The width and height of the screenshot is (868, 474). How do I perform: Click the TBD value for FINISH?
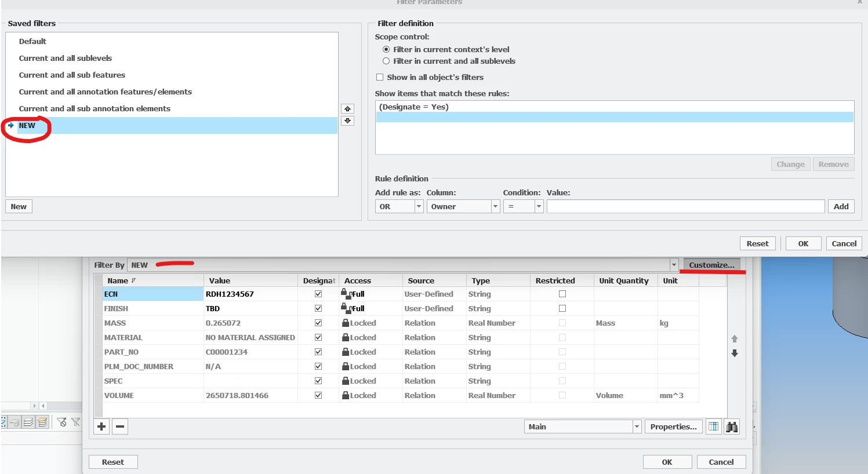(x=251, y=308)
